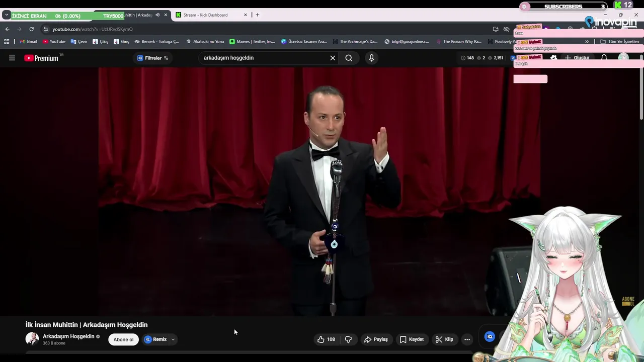Reload the page with refresh icon
The image size is (644, 362).
tap(31, 29)
